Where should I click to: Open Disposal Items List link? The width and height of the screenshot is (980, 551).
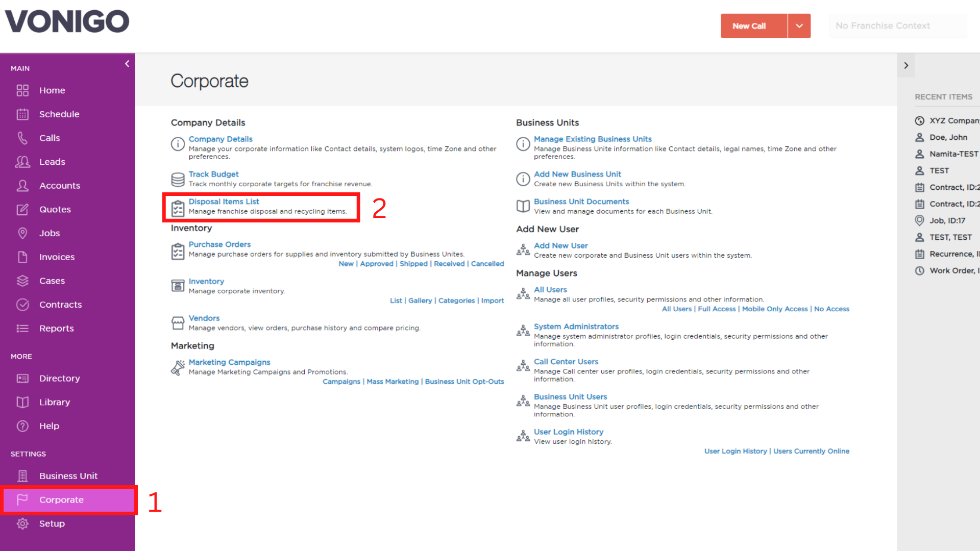point(224,202)
